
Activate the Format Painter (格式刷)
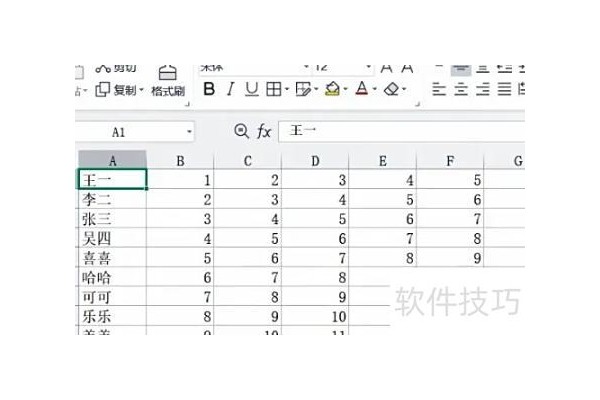[168, 81]
